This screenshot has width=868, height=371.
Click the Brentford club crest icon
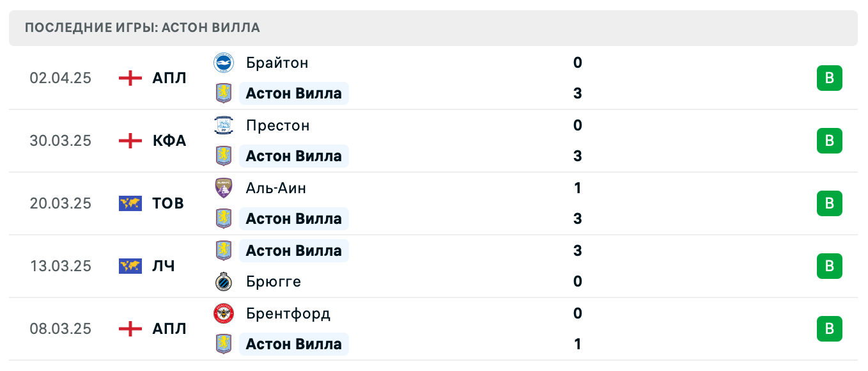click(224, 313)
